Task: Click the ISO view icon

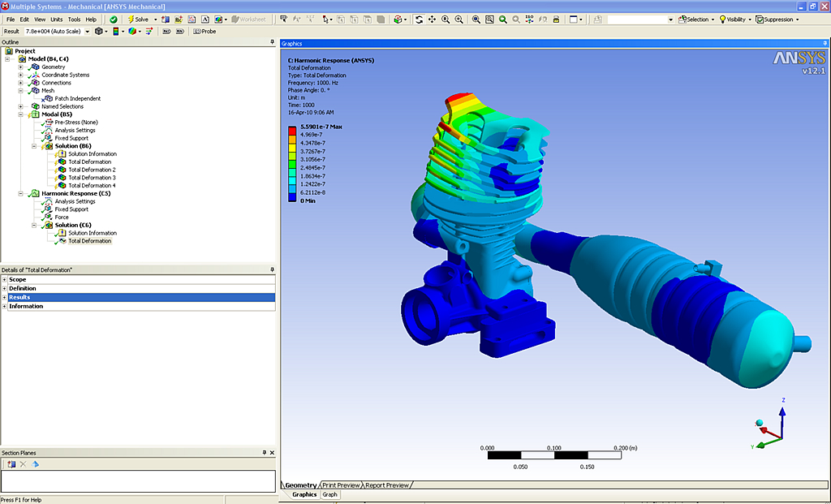Action: pos(529,19)
